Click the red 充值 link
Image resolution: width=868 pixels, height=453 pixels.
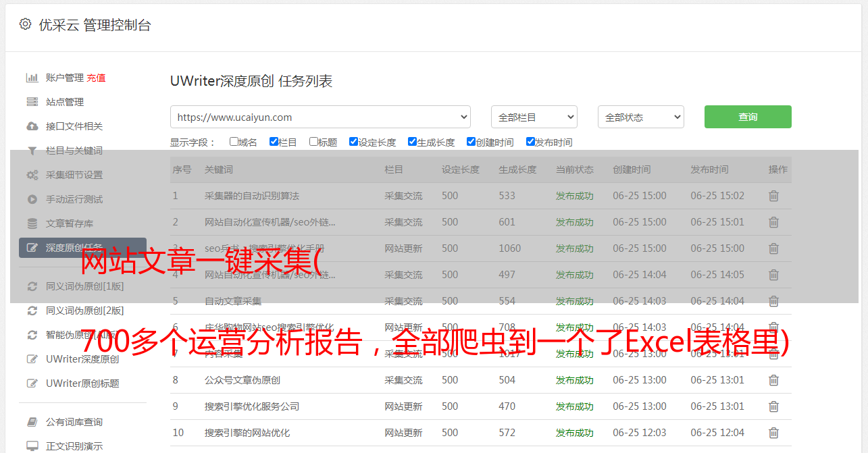point(96,78)
